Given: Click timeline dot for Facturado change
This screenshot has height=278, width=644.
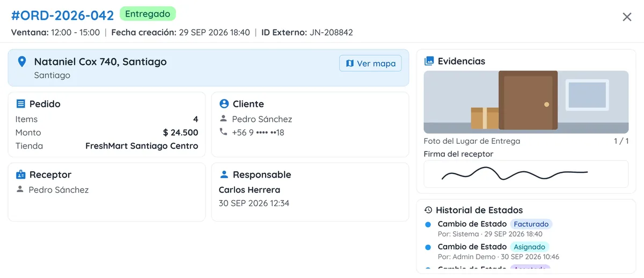Looking at the screenshot, I should coord(428,224).
